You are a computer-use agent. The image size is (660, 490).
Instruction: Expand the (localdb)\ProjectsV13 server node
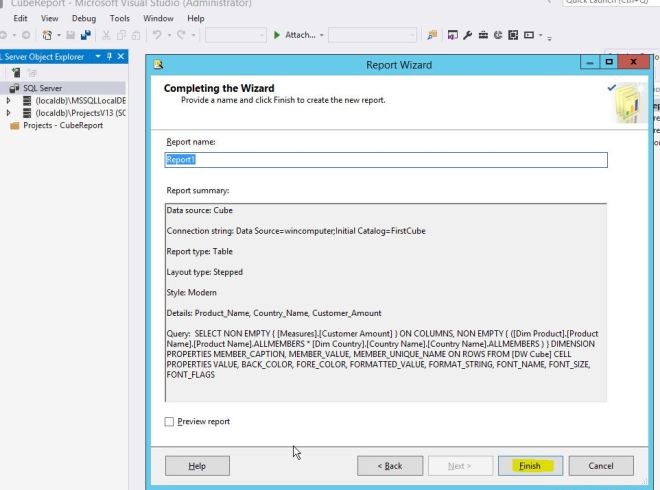[x=9, y=113]
